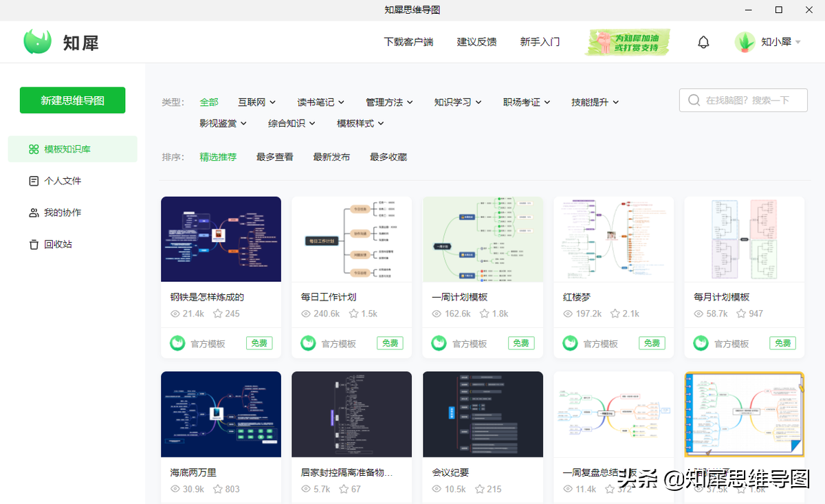
Task: Click the 个人文件 document icon
Action: pos(34,181)
